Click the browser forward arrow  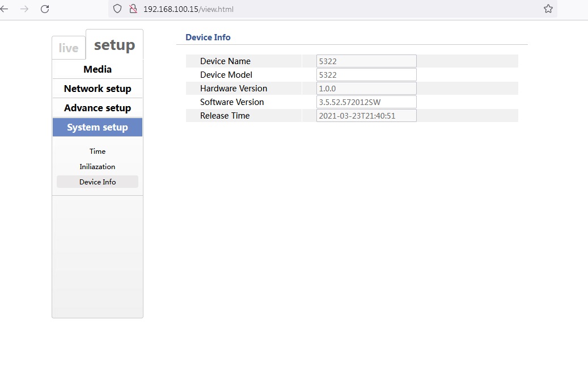(x=24, y=9)
